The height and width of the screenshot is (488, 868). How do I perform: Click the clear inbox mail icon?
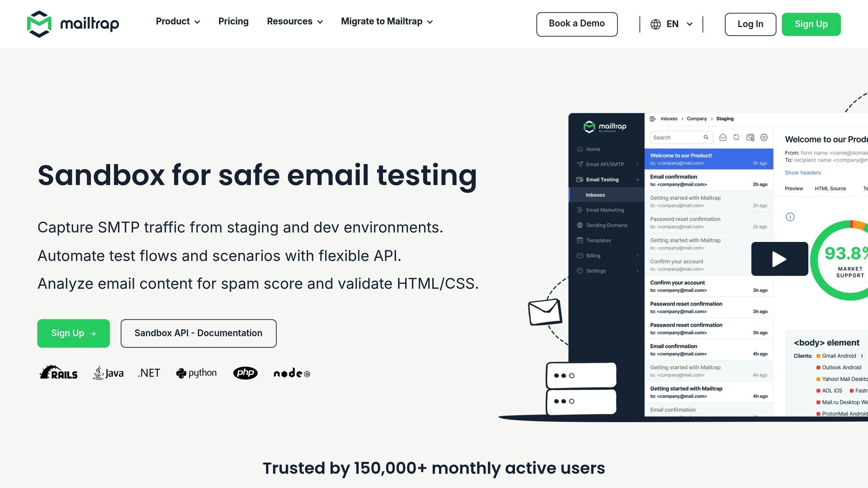750,137
